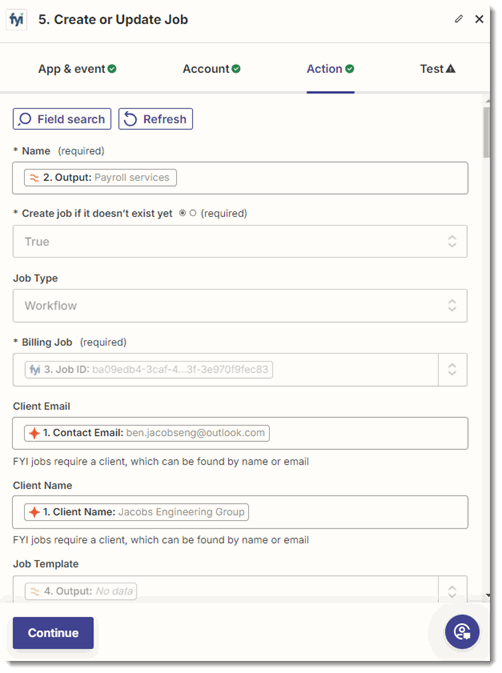Screen dimensions: 502x673
Task: Rename step using the pencil edit icon
Action: pos(459,19)
